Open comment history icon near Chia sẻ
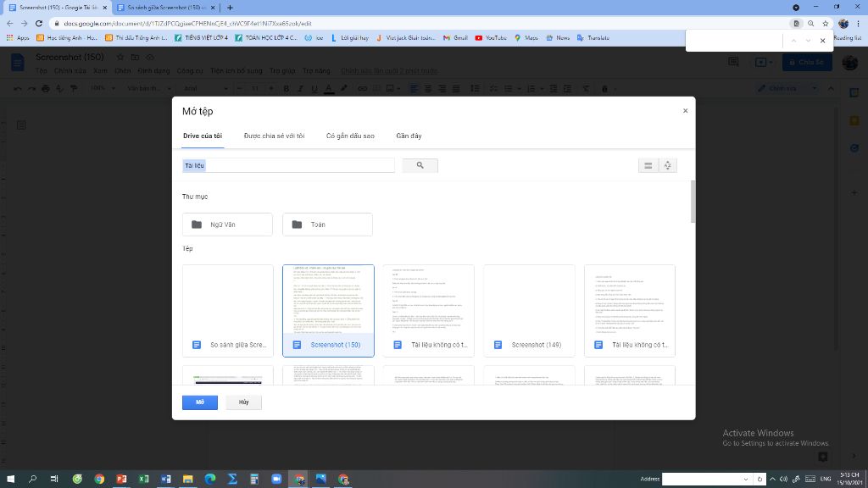The height and width of the screenshot is (488, 868). tap(733, 62)
